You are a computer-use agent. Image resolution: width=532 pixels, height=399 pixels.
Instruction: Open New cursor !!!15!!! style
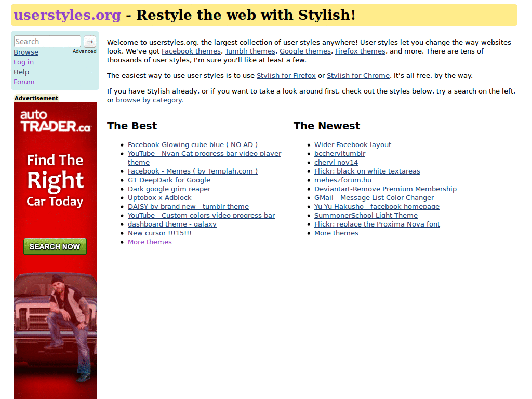click(159, 233)
